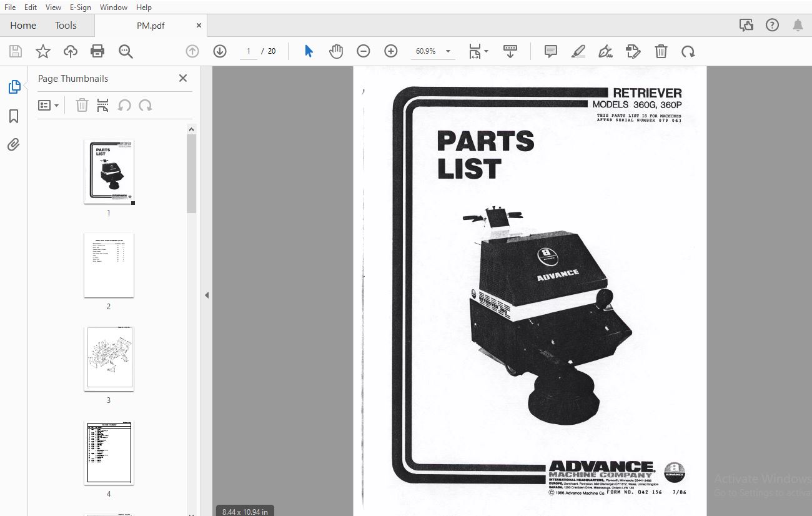The image size is (812, 516).
Task: Rotate thumbnail clockwise in the panel
Action: (x=146, y=106)
